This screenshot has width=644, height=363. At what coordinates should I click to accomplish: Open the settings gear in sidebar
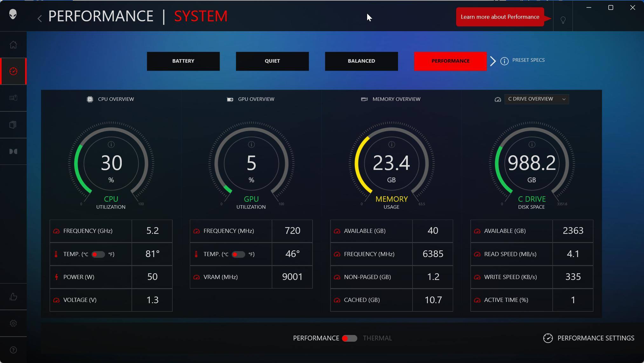click(x=13, y=323)
